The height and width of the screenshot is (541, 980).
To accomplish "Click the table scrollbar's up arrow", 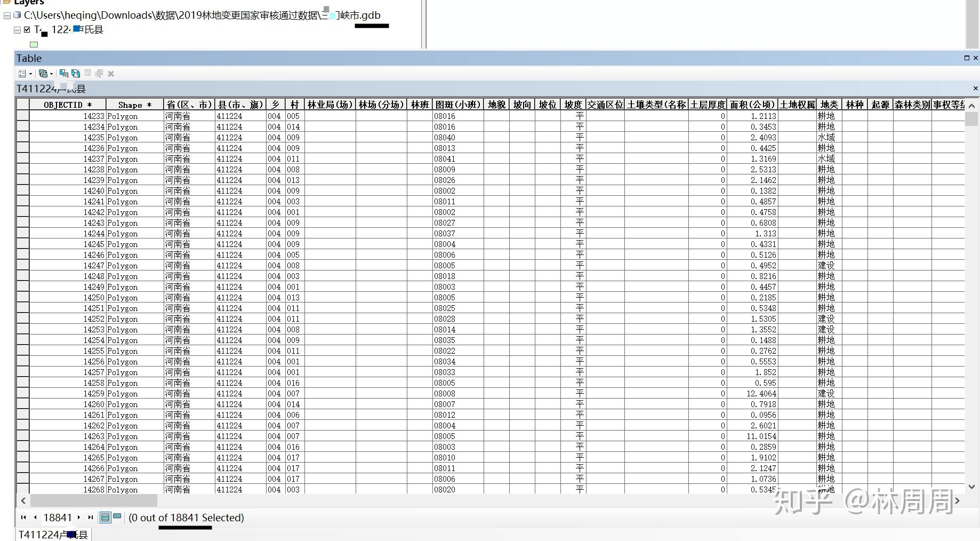I will [x=971, y=106].
